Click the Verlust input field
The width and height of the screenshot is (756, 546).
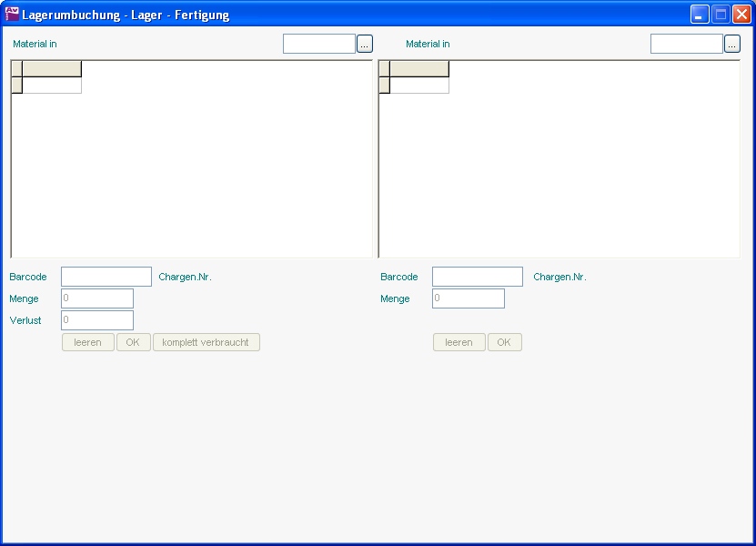pos(96,320)
